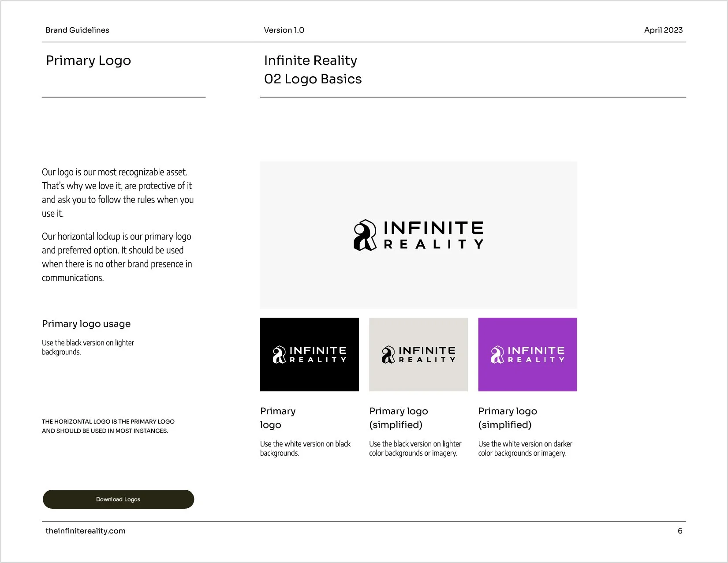Click the 'Our logo is our most recognizable asset' paragraph
The image size is (728, 563).
(x=118, y=192)
